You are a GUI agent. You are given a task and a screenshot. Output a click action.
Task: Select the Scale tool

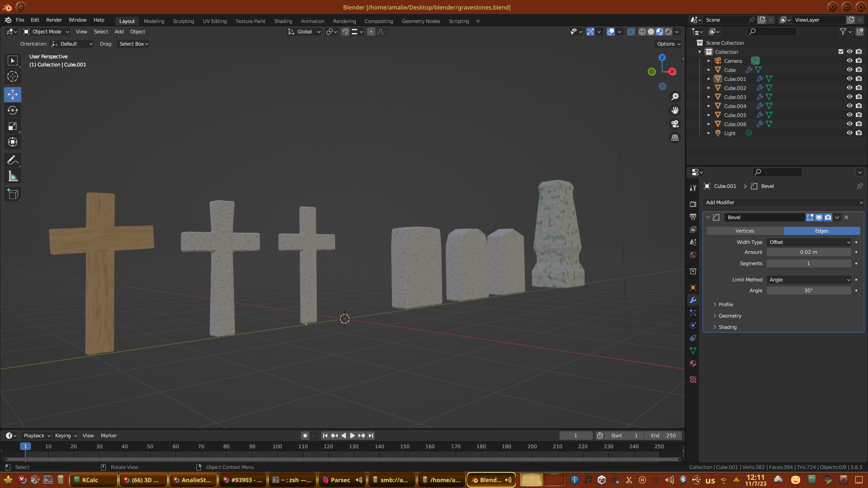[13, 127]
